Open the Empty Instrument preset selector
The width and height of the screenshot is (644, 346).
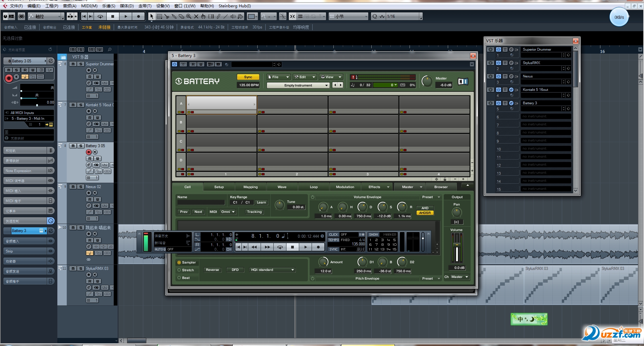pyautogui.click(x=297, y=85)
